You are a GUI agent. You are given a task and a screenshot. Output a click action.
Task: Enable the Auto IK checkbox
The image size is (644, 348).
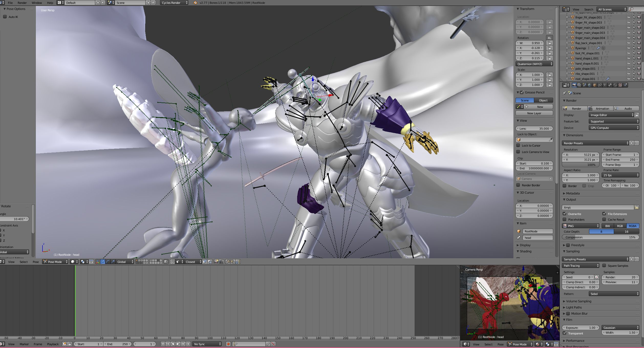(5, 17)
